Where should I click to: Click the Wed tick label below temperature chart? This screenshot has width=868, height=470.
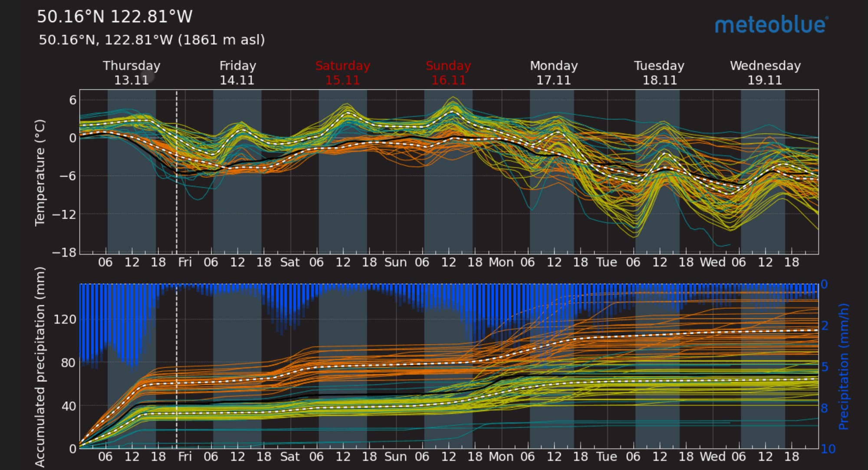(x=712, y=262)
